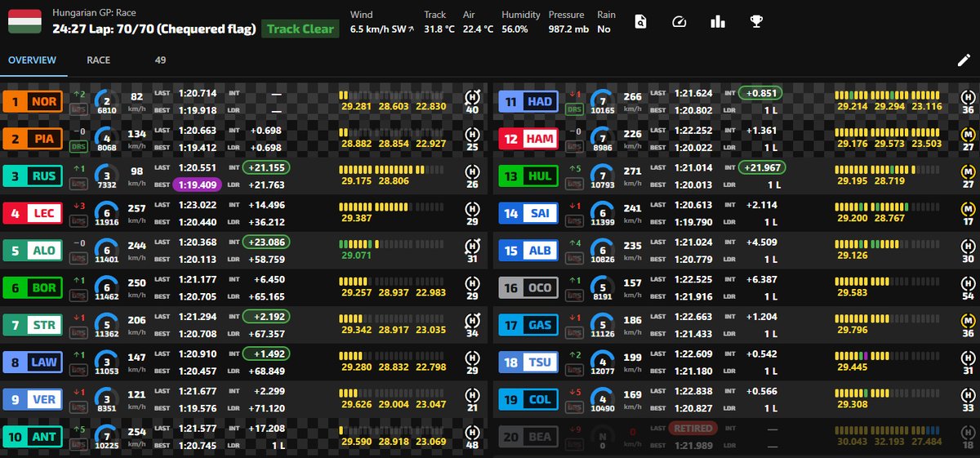Screen dimensions: 980x458
Task: Click the pencil edit layout icon
Action: tap(964, 60)
